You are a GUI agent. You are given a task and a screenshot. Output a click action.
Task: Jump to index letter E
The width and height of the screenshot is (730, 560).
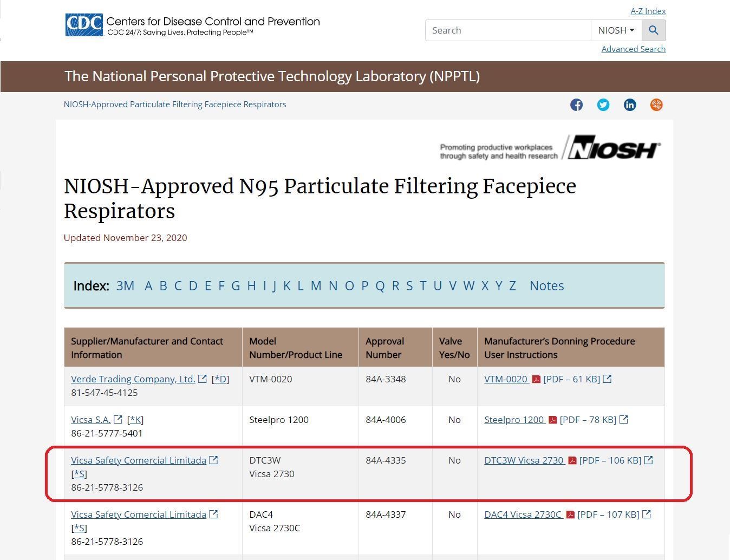point(208,286)
